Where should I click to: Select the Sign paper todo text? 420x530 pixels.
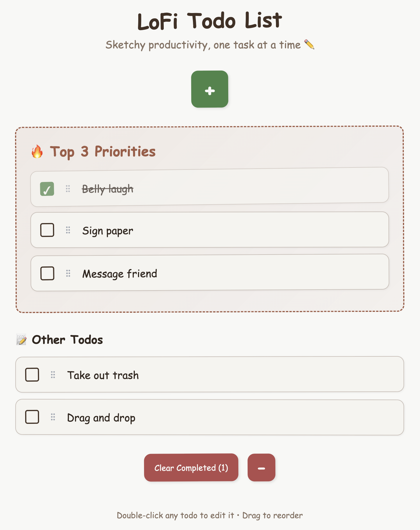[x=108, y=230]
